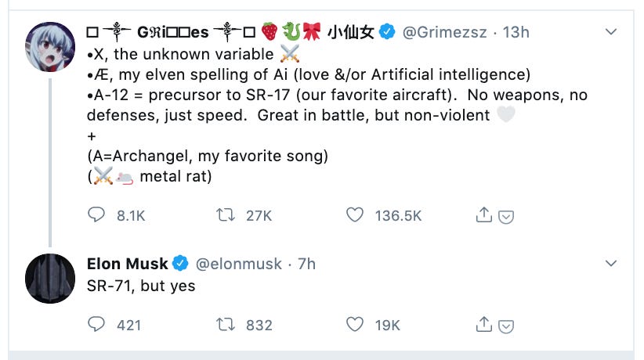Open Grimes' profile picture
644x360 pixels.
coord(52,46)
